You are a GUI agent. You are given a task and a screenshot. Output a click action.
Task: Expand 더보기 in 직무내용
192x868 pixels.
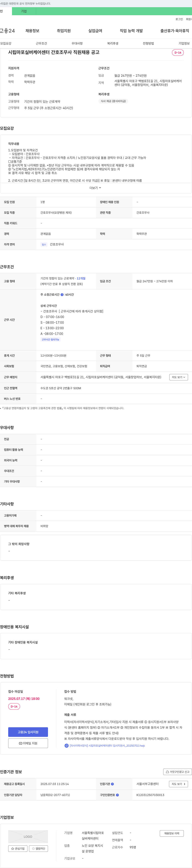pos(95,188)
